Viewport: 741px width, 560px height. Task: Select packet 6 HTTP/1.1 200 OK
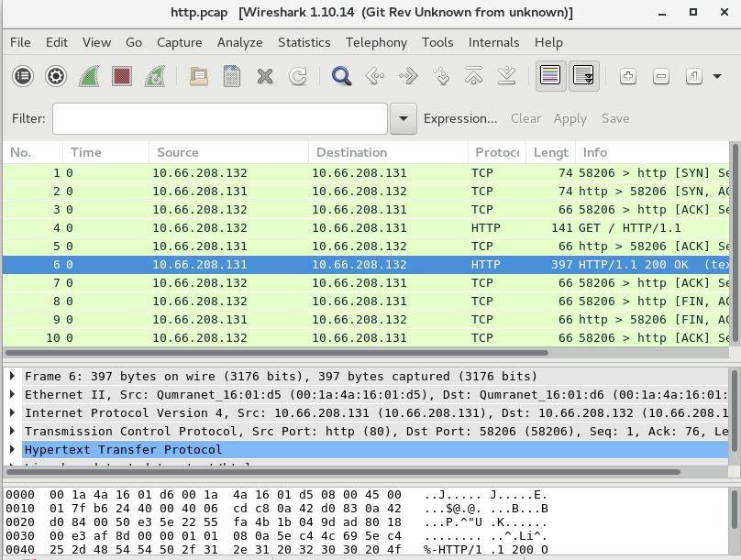click(x=366, y=264)
